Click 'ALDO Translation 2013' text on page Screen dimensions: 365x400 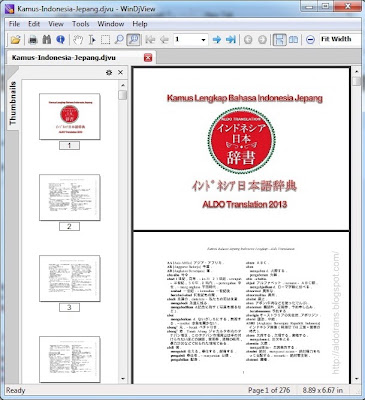pyautogui.click(x=244, y=204)
